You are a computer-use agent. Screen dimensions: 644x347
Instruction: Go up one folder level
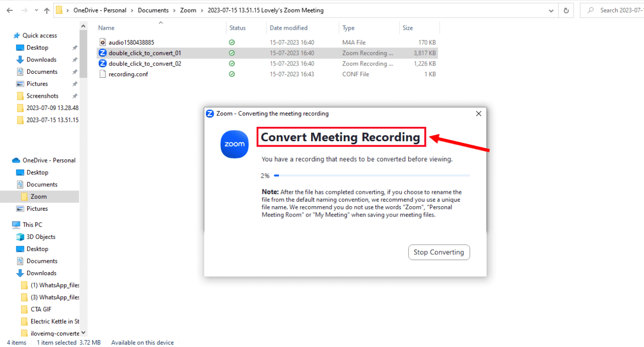click(47, 10)
